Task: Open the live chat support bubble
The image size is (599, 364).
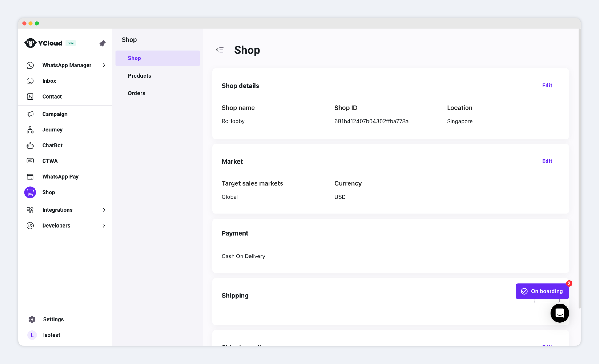Action: pos(559,313)
